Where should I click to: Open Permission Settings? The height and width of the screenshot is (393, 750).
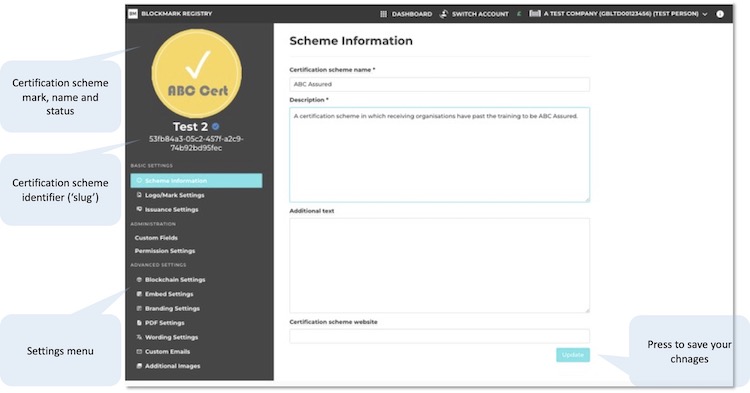click(x=165, y=251)
